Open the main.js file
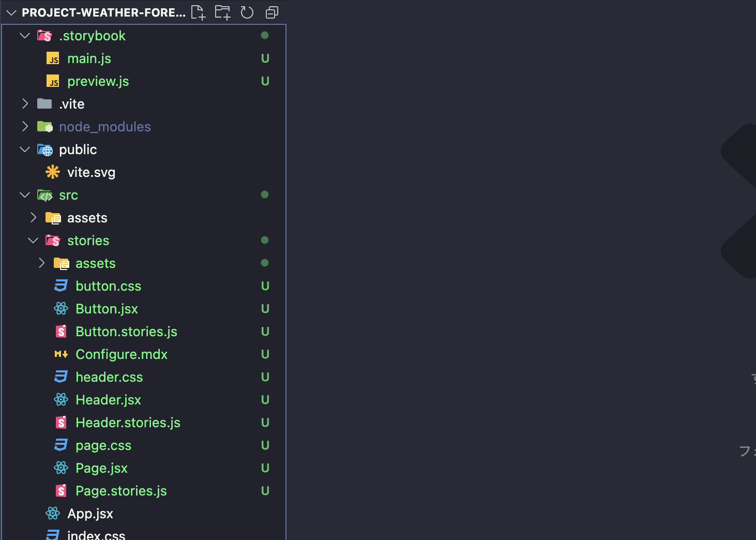The image size is (756, 540). (89, 58)
